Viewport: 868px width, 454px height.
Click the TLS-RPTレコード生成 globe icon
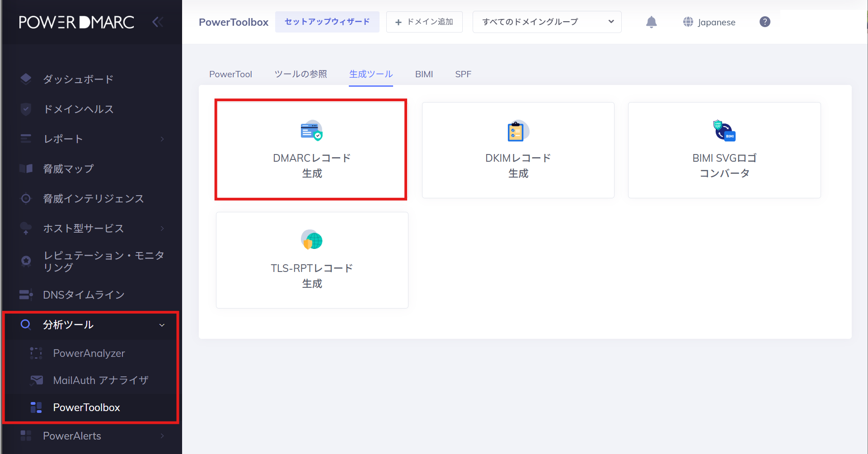tap(312, 240)
